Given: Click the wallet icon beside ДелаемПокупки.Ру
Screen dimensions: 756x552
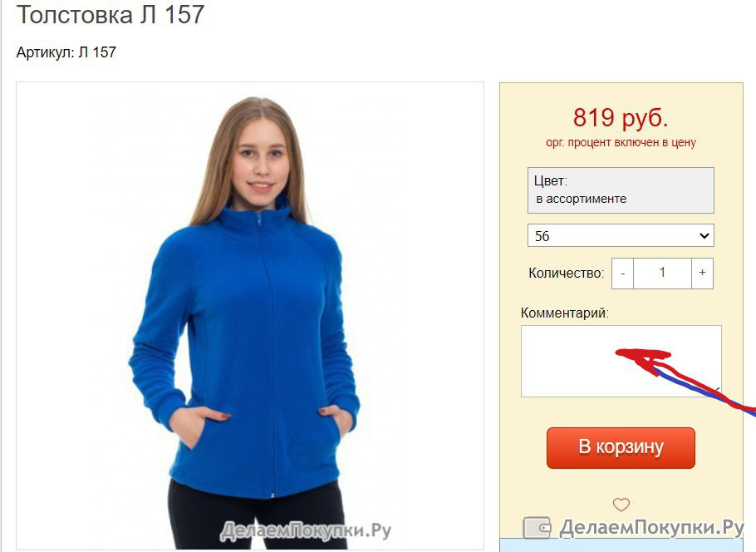Looking at the screenshot, I should (x=537, y=527).
